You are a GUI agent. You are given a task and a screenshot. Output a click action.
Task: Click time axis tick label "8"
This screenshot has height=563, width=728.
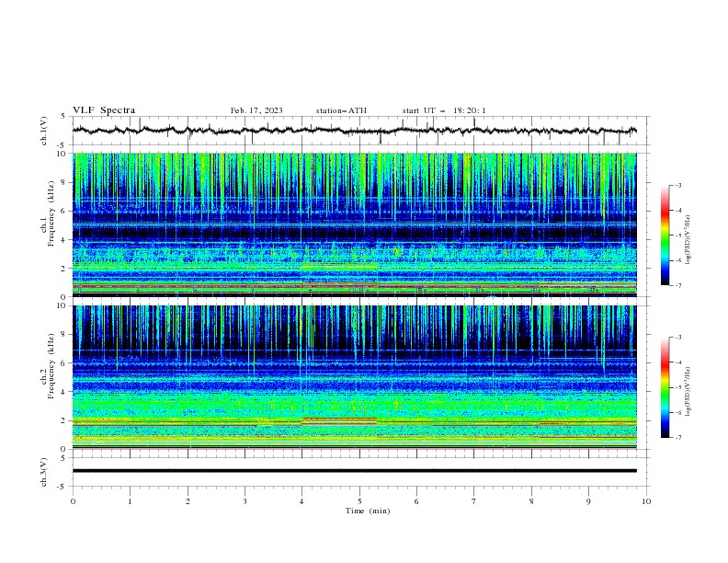(531, 501)
